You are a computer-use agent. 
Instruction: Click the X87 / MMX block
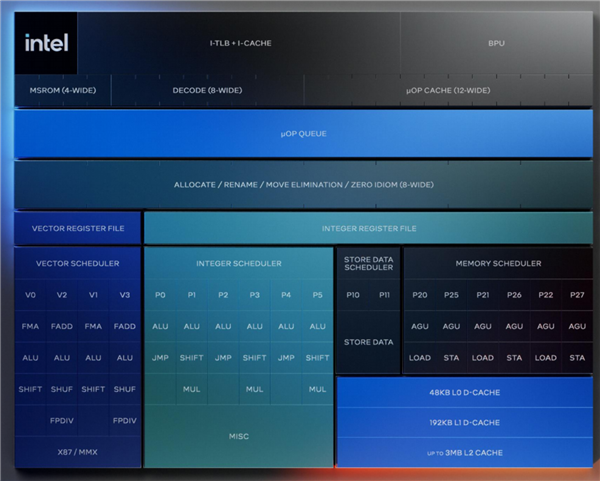(78, 452)
